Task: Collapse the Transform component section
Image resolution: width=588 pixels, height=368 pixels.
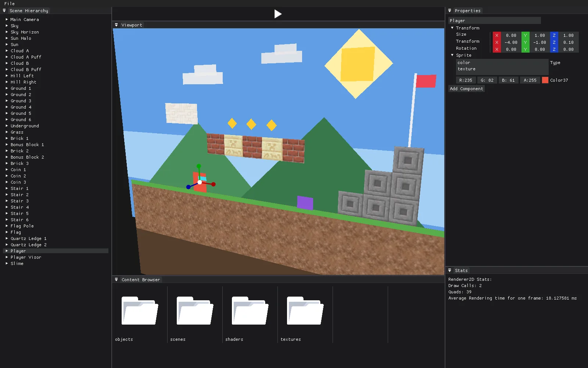Action: tap(452, 28)
